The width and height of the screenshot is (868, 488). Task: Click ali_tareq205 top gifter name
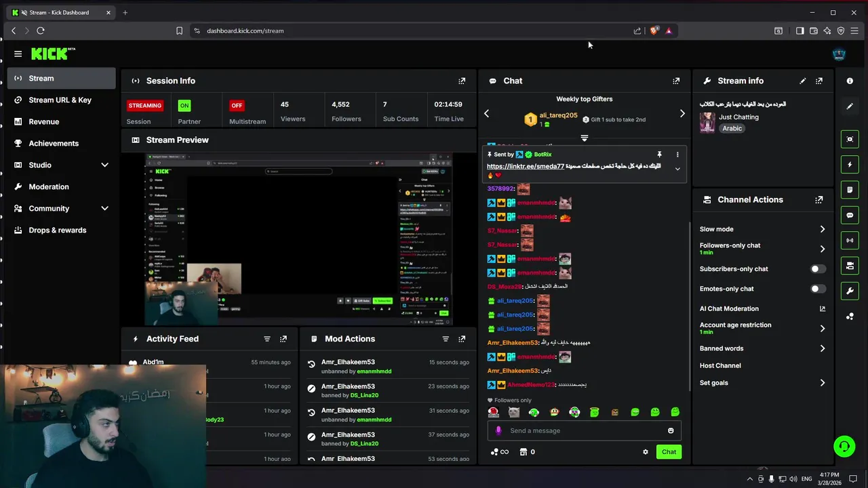click(558, 115)
